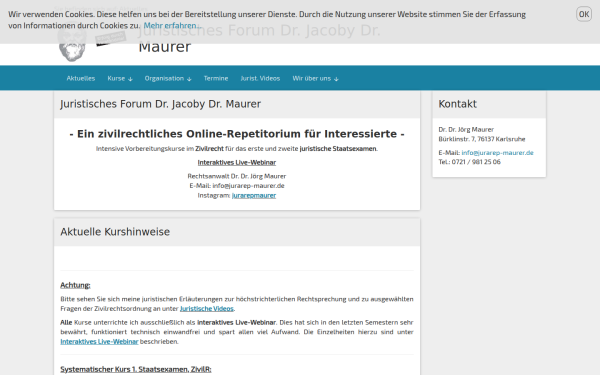Expand the Kurse dropdown menu
Screen dimensions: 600x375
tap(120, 78)
